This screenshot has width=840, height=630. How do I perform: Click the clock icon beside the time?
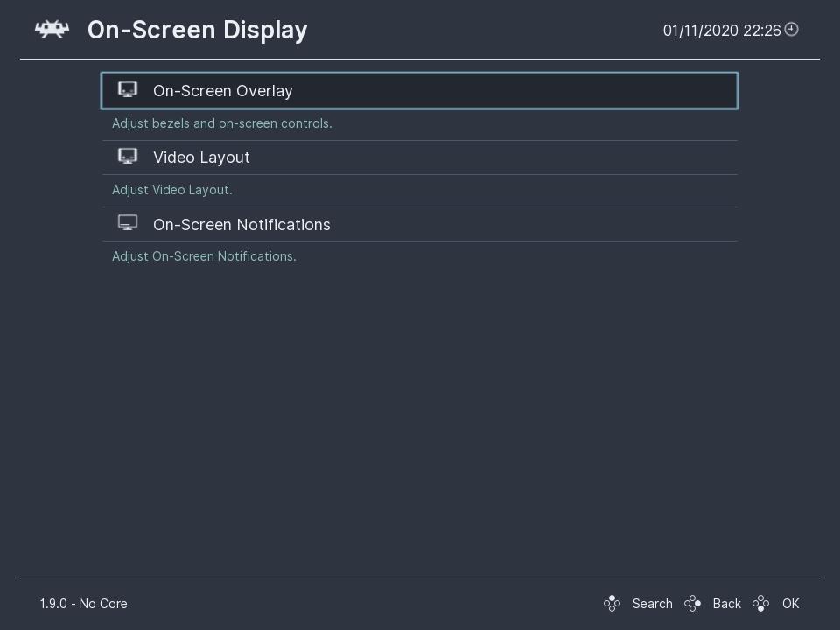[x=791, y=30]
